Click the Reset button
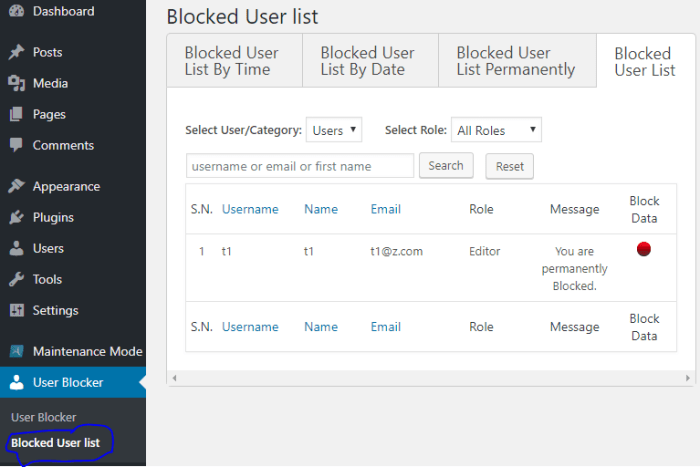The width and height of the screenshot is (700, 467). tap(509, 166)
